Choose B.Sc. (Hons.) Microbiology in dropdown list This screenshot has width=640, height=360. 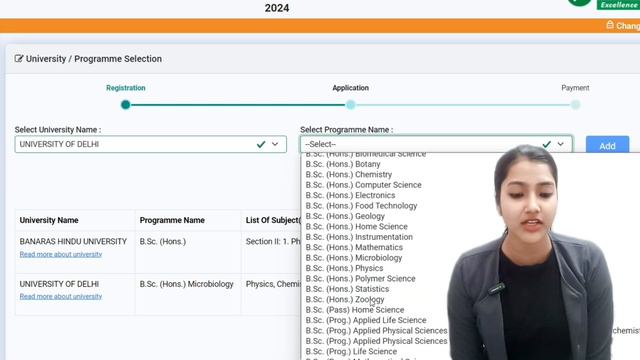(x=353, y=258)
